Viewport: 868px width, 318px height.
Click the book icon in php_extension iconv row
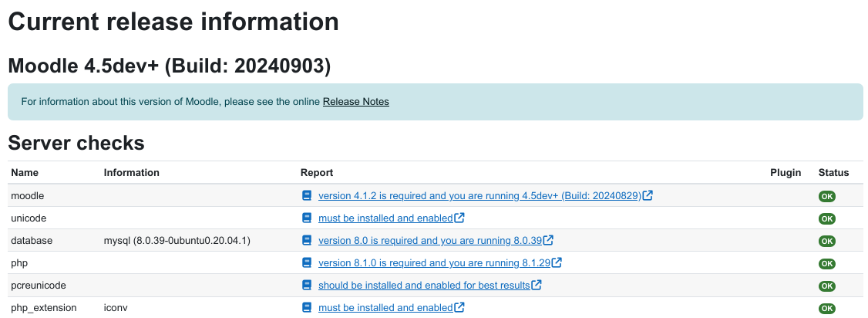pos(307,307)
